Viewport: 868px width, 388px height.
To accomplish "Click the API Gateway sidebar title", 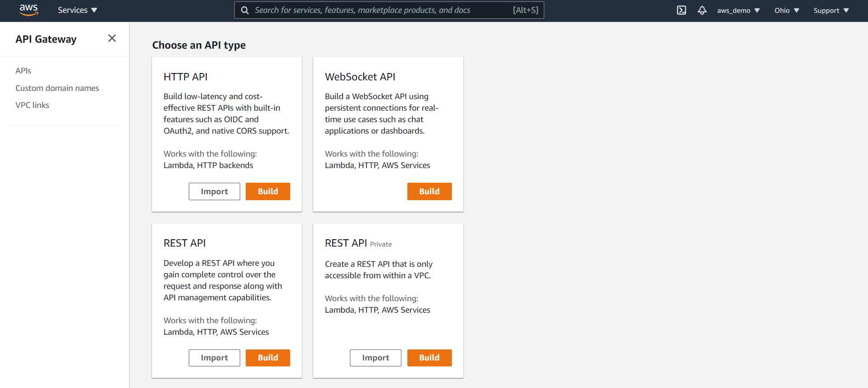I will pos(46,39).
